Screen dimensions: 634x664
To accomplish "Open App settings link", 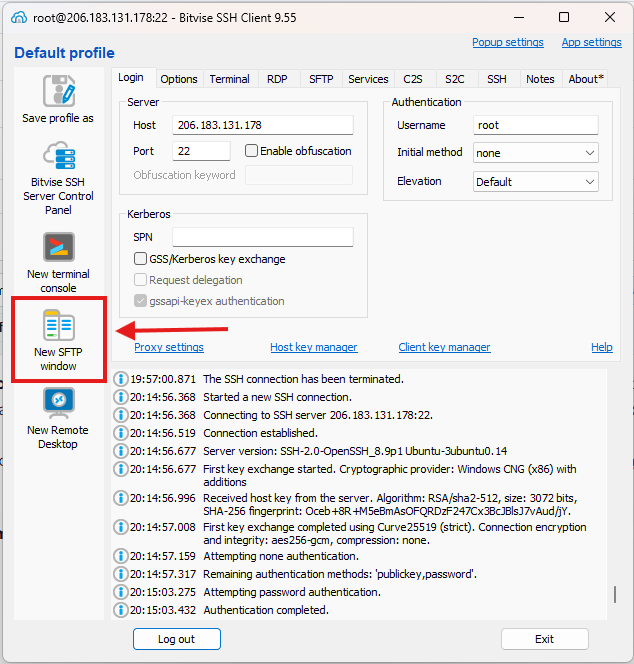I will pos(592,42).
